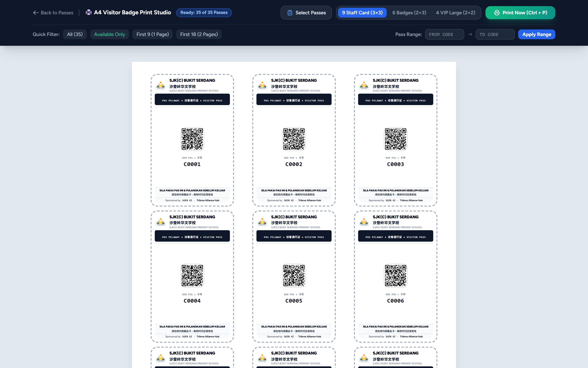Switch to 6 Badges (2×3) layout
Viewport: 588px width, 368px height.
pos(409,13)
